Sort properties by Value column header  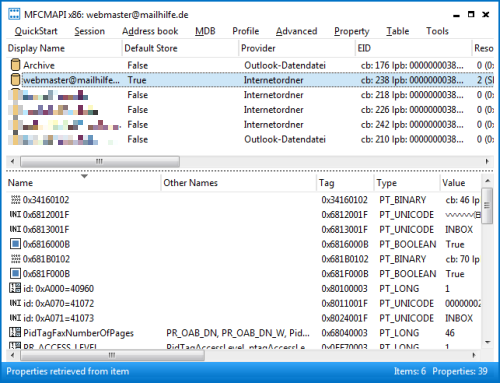pyautogui.click(x=460, y=183)
